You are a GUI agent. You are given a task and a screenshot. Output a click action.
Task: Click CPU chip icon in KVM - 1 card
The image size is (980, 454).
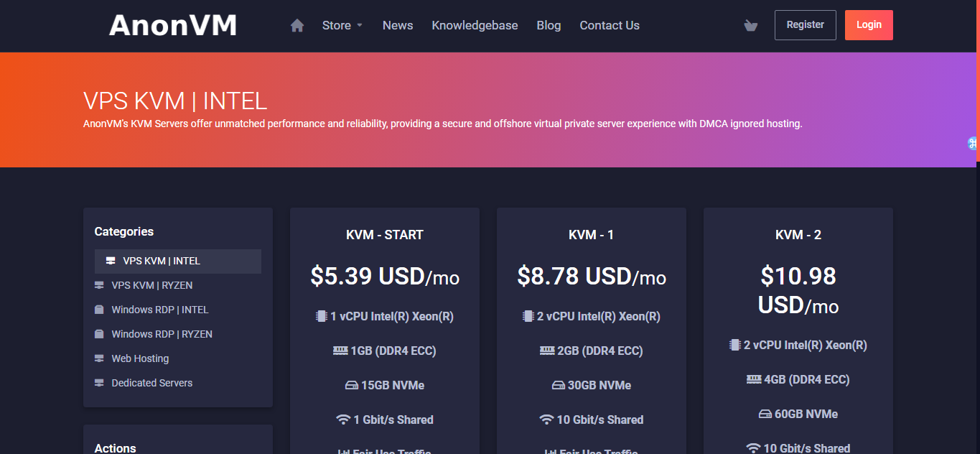click(x=528, y=316)
